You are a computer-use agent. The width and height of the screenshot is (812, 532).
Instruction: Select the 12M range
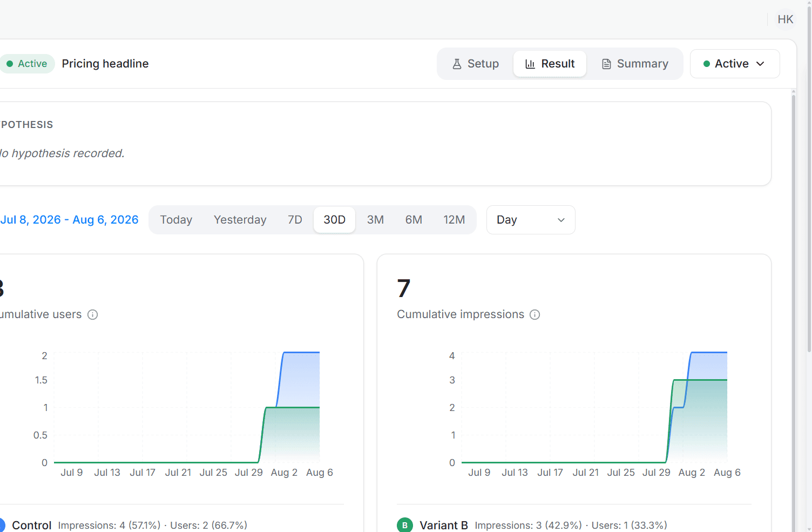pos(454,220)
